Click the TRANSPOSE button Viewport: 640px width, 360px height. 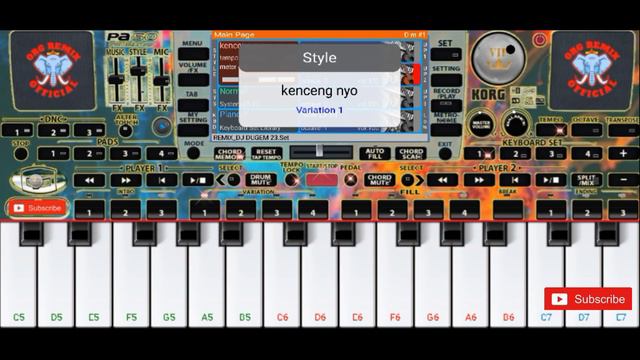(x=623, y=130)
